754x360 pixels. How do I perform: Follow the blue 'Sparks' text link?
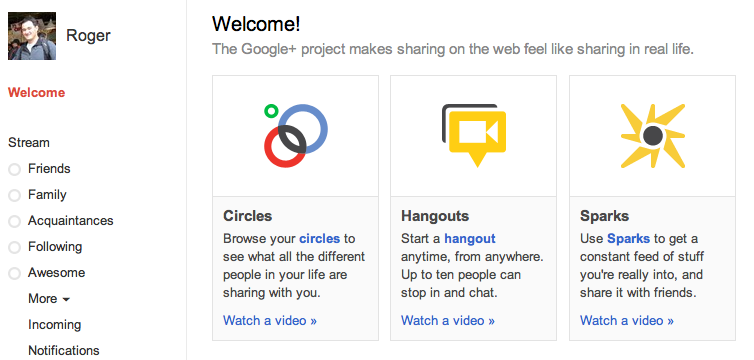pos(628,238)
